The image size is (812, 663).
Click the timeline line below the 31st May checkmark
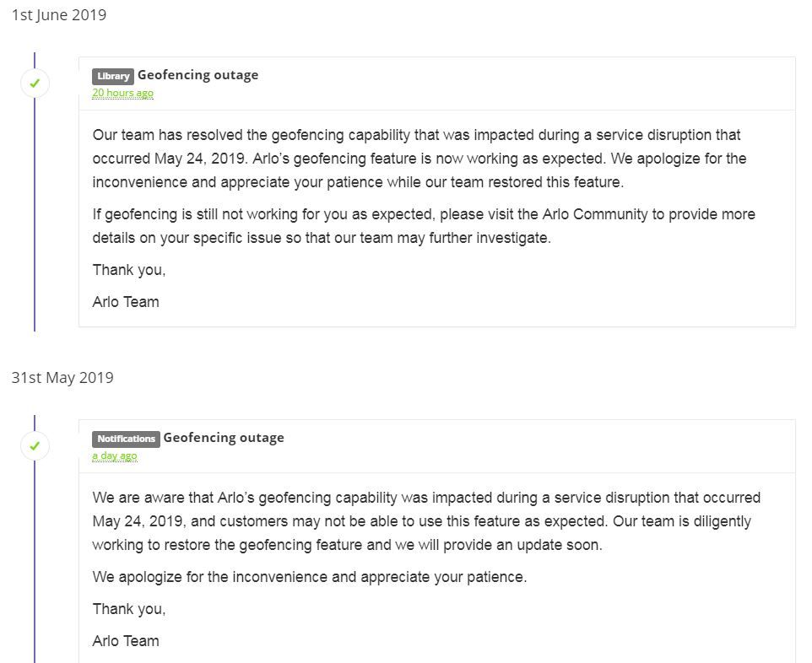tap(35, 562)
